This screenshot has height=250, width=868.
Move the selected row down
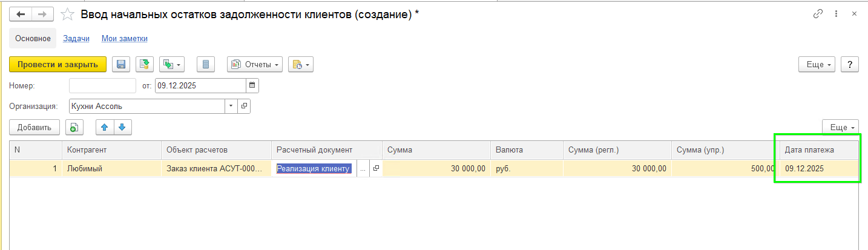click(x=122, y=127)
